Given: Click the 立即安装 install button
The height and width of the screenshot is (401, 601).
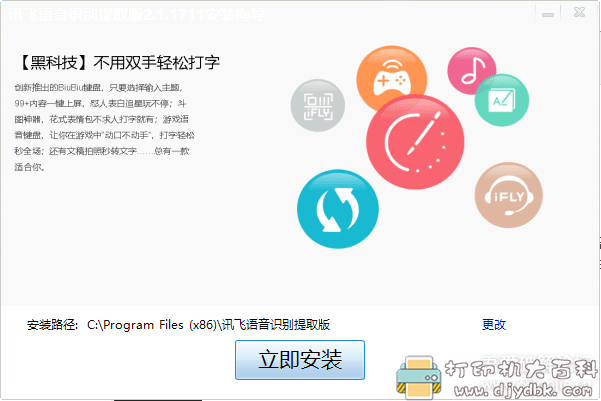Looking at the screenshot, I should point(300,360).
